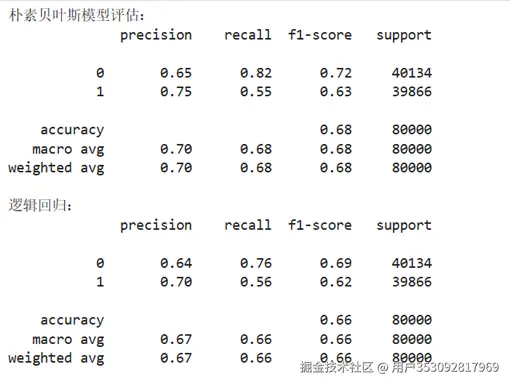Click the weighted avg label in the logistic regression table
510x385 pixels.
(x=56, y=358)
